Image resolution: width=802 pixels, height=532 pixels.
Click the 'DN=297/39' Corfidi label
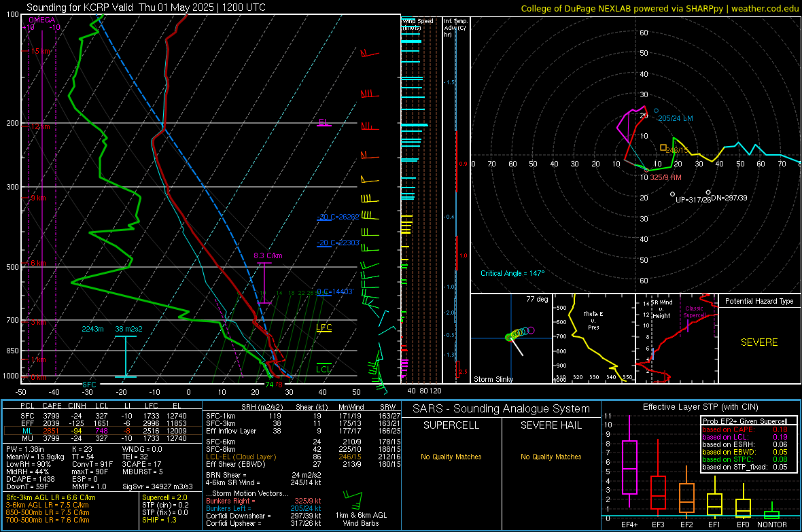coord(729,198)
